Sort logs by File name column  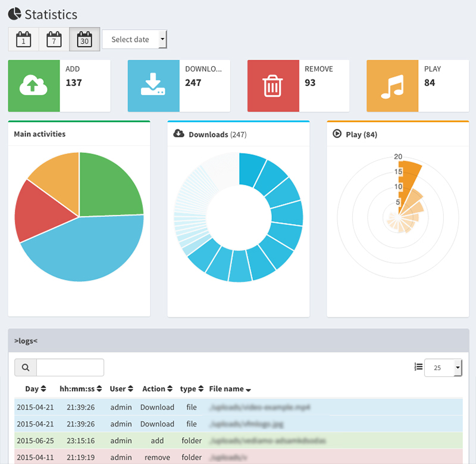230,389
